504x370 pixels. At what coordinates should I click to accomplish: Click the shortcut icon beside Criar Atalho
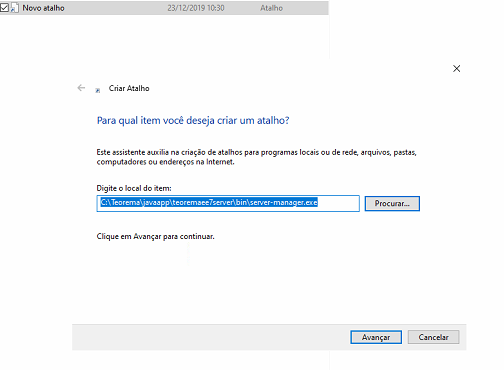pos(98,90)
